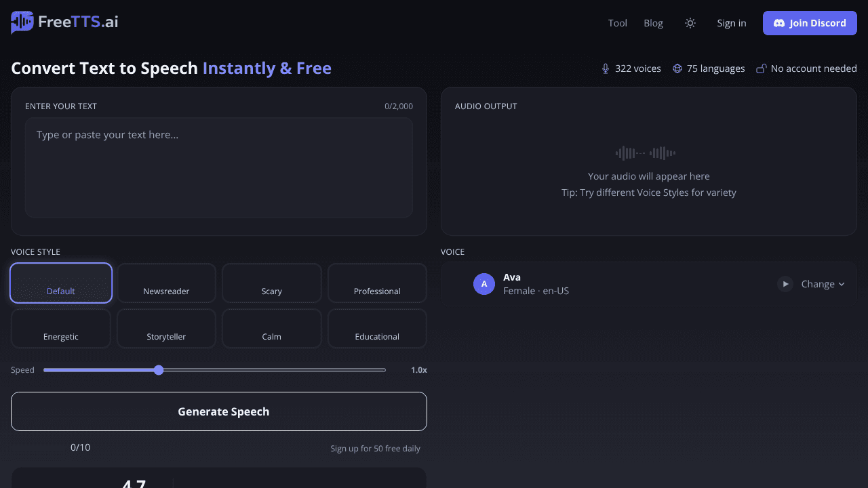Click the 0/10 usage counter
Screen dimensions: 868x488
80,447
